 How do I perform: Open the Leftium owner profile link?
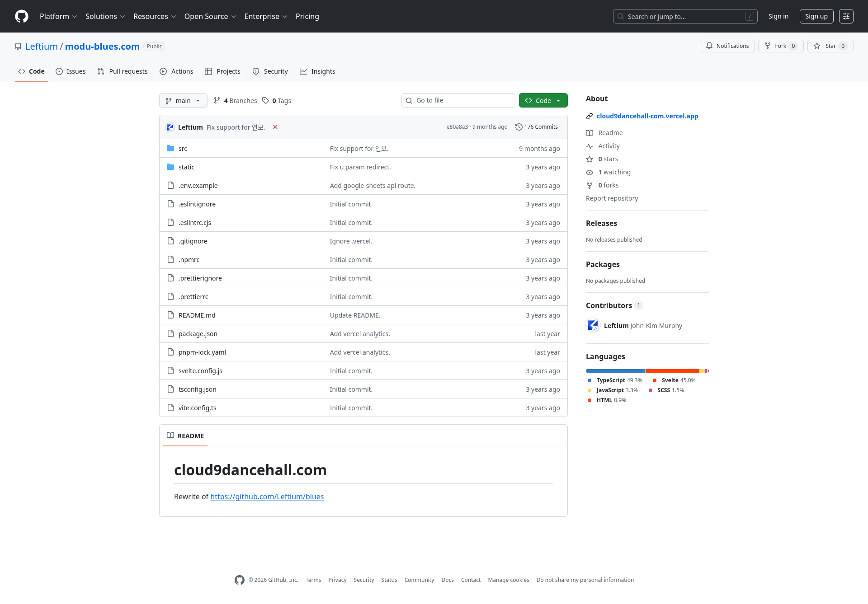click(x=42, y=47)
